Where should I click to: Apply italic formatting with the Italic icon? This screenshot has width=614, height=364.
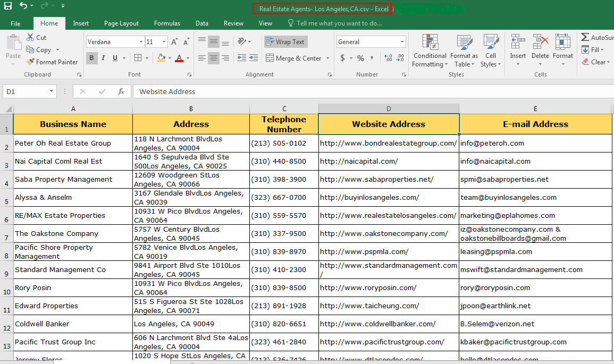[103, 58]
